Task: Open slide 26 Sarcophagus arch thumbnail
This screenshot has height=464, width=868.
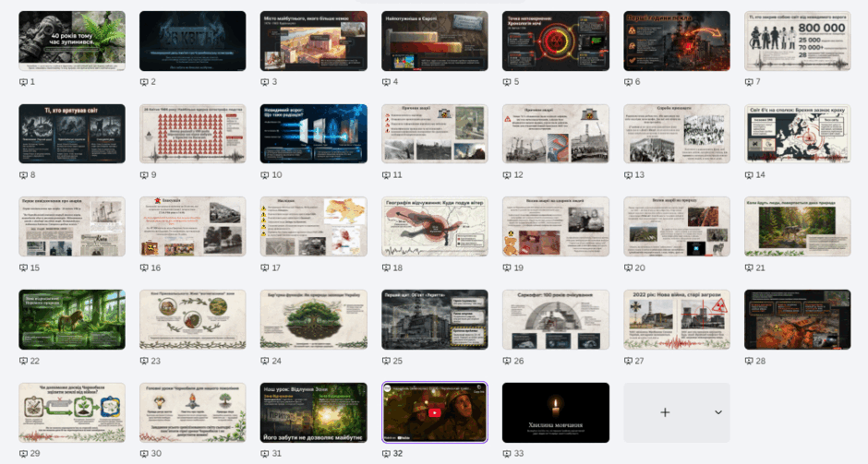Action: tap(556, 320)
